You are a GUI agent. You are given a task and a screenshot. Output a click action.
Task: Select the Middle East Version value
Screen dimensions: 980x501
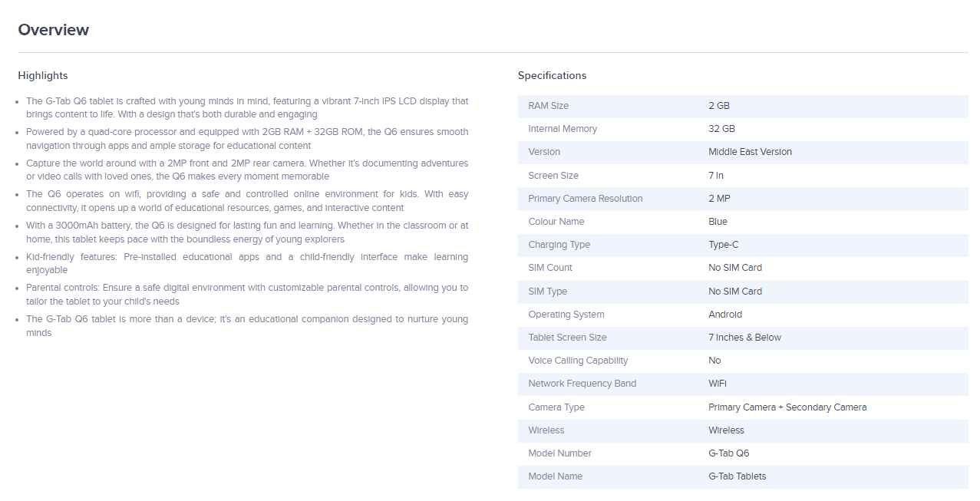[750, 152]
